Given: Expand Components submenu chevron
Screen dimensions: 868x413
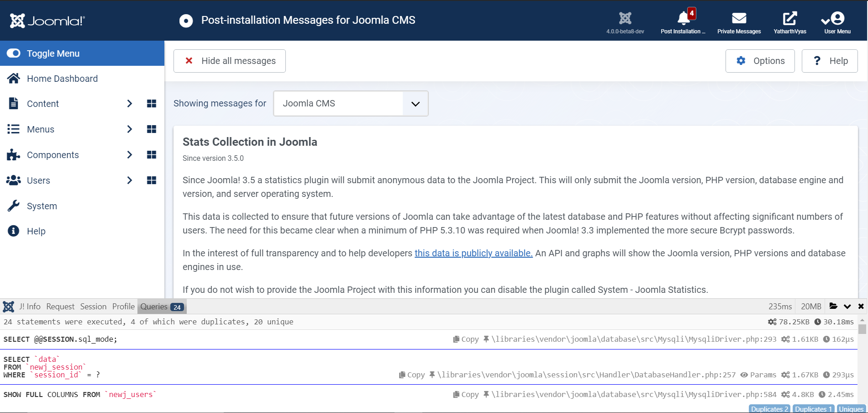Looking at the screenshot, I should [130, 155].
